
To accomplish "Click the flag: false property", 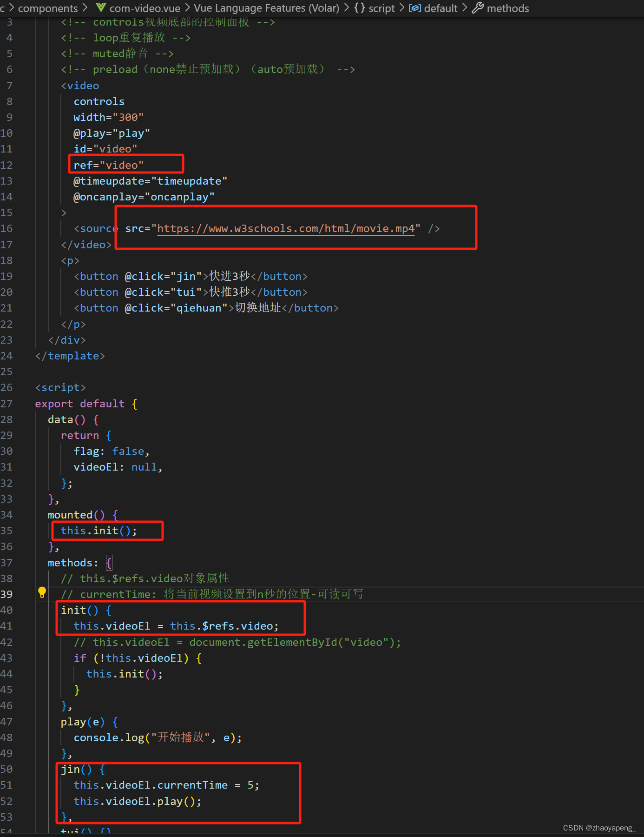I will 112,451.
